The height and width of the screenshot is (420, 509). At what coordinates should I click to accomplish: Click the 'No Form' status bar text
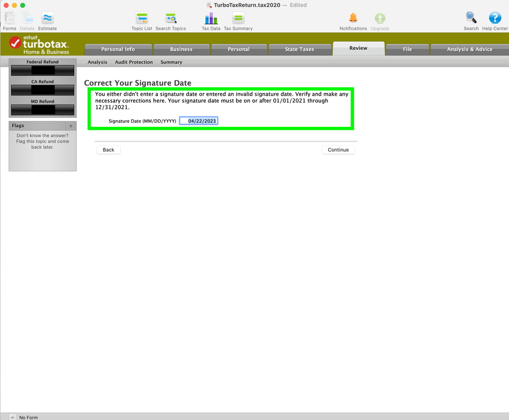pos(29,417)
